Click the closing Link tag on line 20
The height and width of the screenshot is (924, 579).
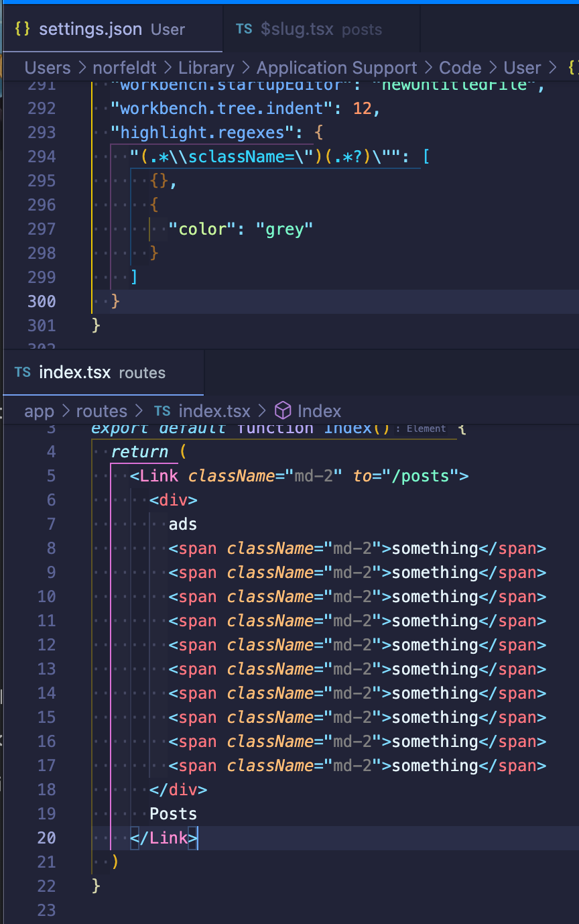click(164, 838)
